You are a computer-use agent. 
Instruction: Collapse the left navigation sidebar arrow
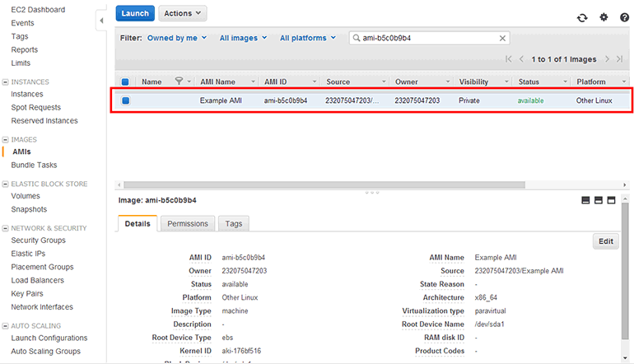click(x=100, y=20)
